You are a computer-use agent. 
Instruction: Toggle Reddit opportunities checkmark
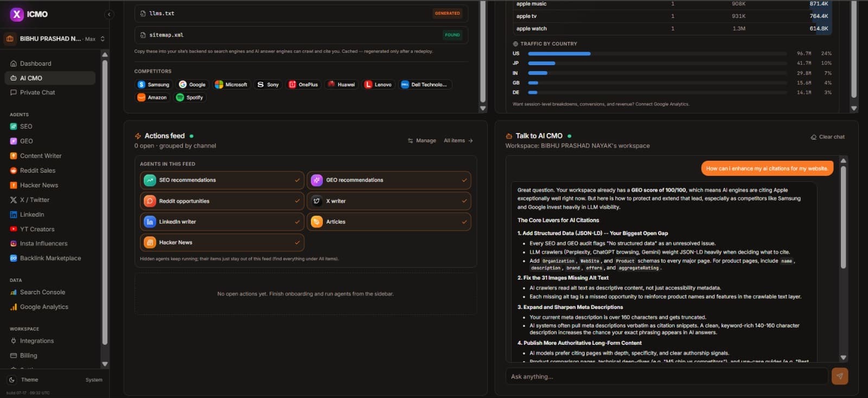coord(297,201)
